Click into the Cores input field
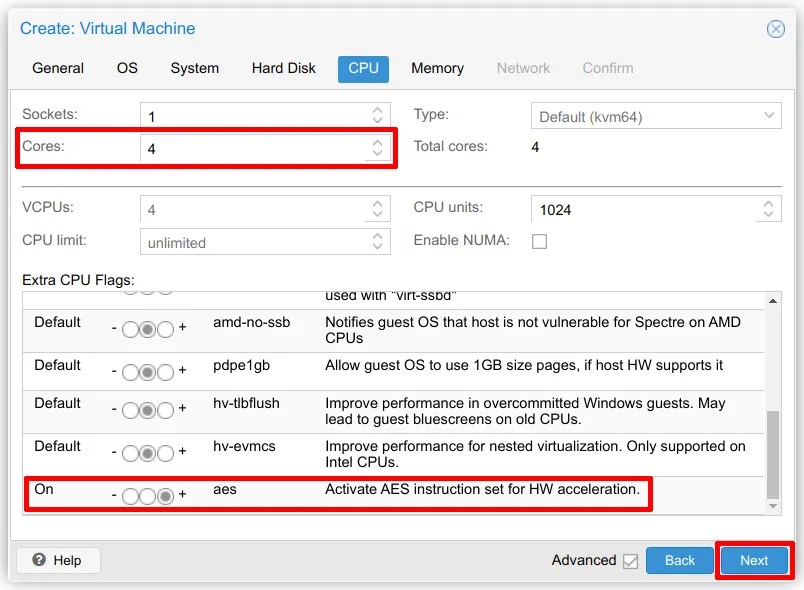This screenshot has height=590, width=804. pos(250,148)
